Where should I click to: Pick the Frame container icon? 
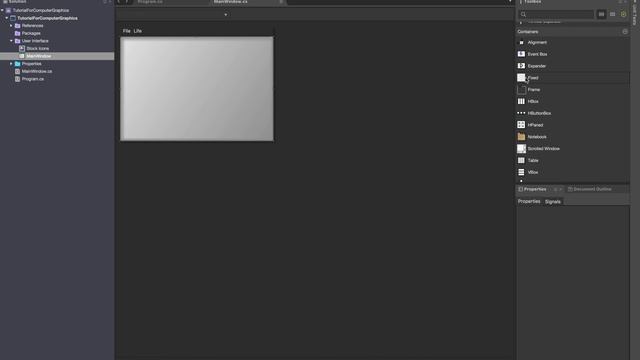pos(521,89)
